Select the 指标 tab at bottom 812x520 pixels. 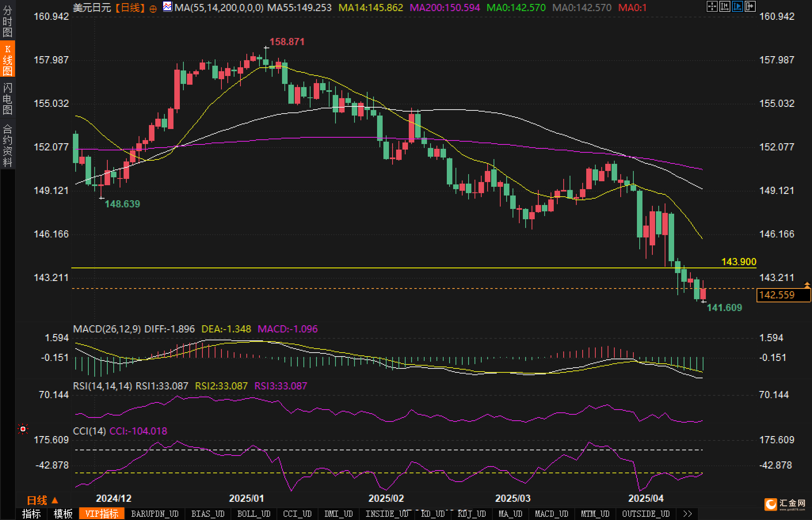[32, 514]
